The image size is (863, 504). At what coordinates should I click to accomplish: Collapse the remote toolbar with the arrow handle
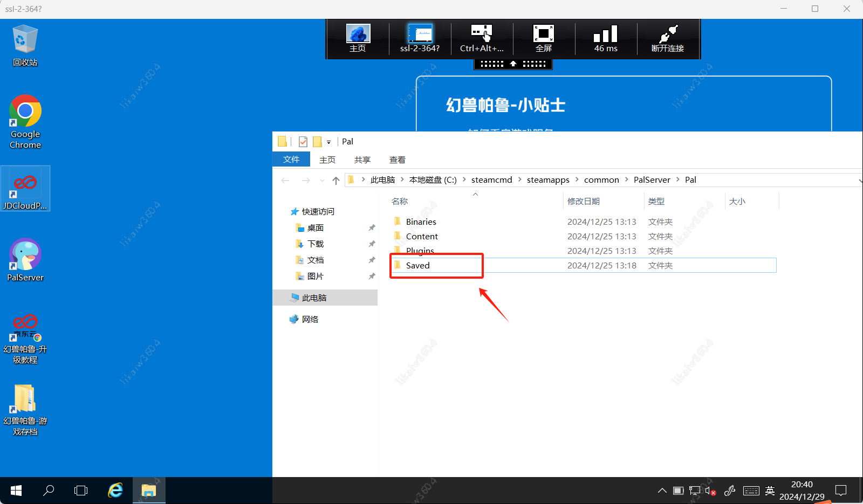(x=513, y=64)
